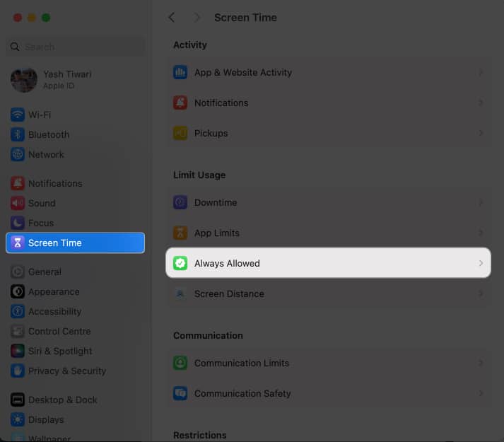Expand Communication Limits row chevron

[x=481, y=363]
